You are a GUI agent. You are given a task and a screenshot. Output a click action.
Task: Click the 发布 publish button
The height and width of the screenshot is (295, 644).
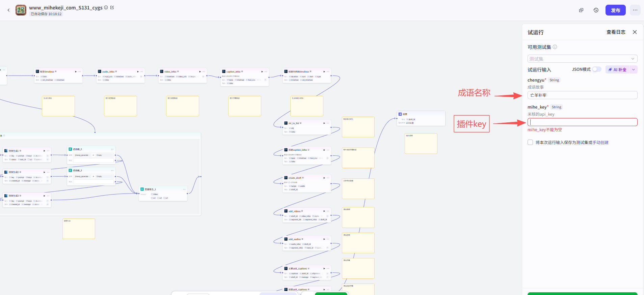[x=615, y=10]
